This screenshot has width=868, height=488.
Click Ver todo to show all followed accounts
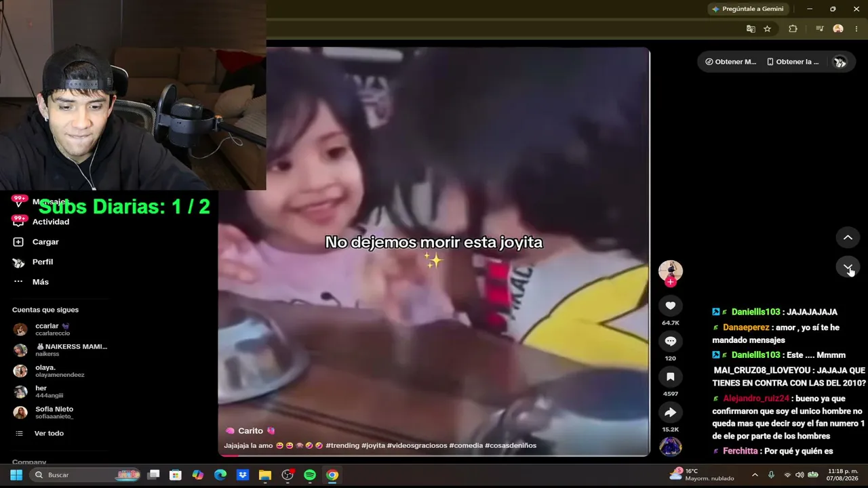click(49, 433)
